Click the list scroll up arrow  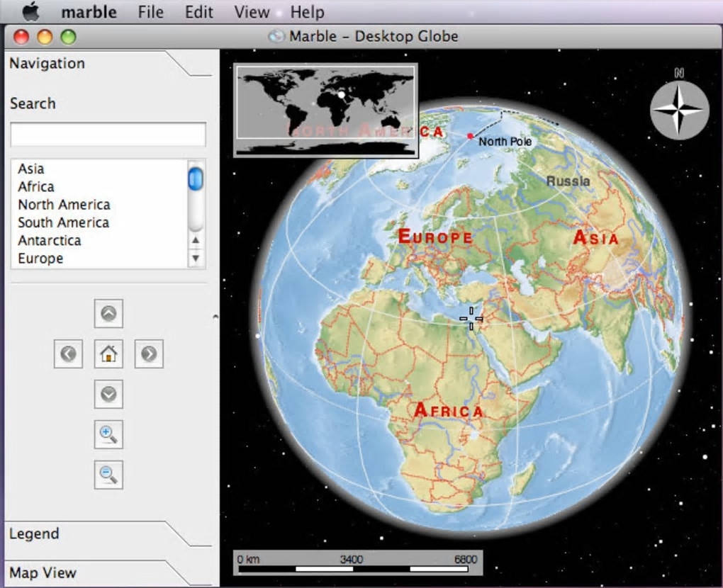196,240
